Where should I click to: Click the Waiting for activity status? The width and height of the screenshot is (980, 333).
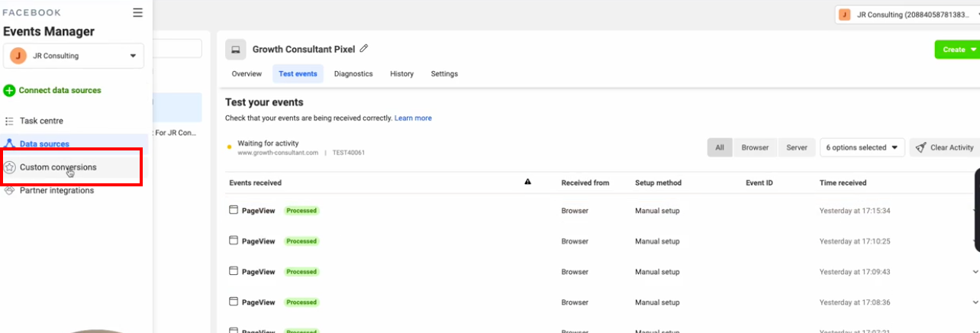tap(268, 143)
